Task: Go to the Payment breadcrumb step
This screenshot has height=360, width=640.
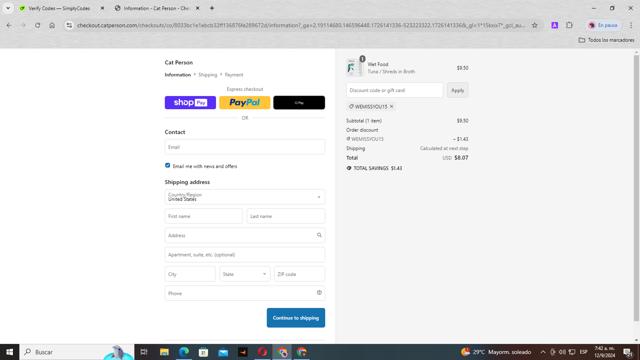Action: tap(234, 75)
